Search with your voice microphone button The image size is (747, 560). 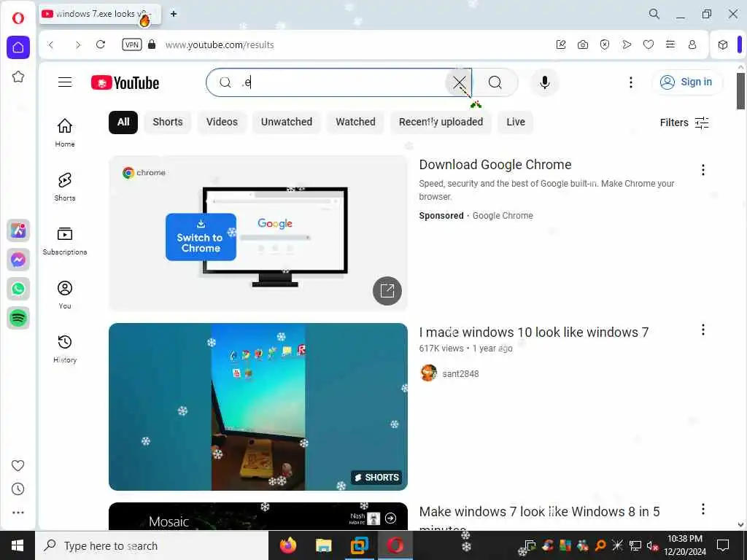(x=544, y=82)
